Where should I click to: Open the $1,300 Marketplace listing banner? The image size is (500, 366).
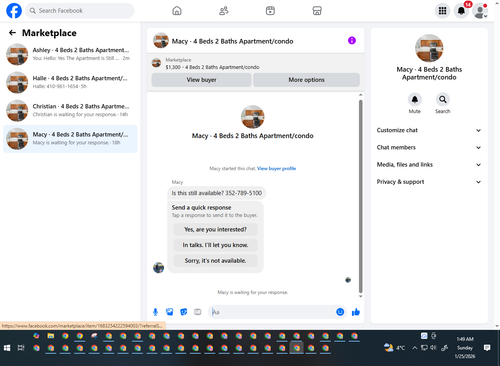pos(255,63)
